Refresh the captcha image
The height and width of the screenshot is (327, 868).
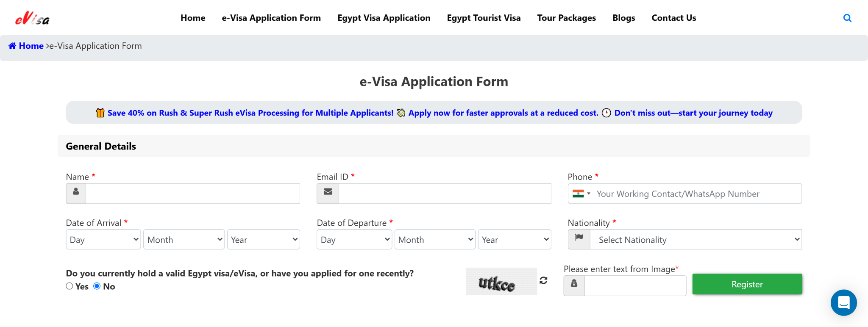[x=543, y=280]
